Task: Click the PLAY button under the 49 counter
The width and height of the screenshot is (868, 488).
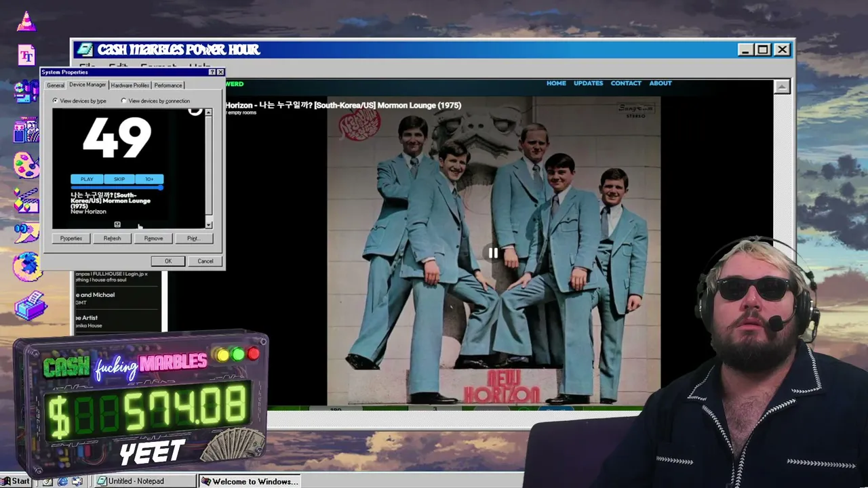Action: pos(87,179)
